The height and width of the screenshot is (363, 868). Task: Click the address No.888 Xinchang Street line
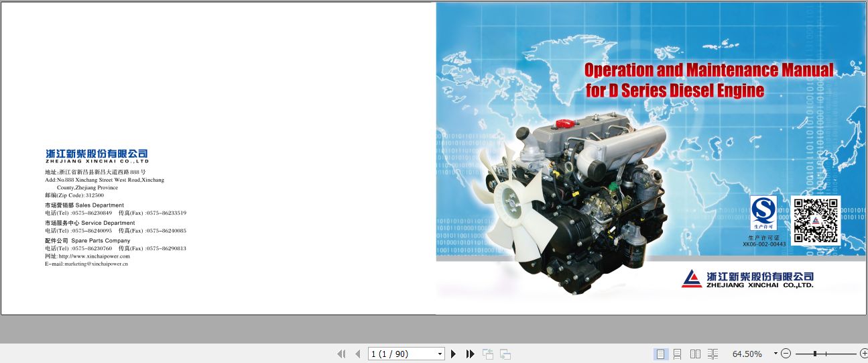click(105, 180)
